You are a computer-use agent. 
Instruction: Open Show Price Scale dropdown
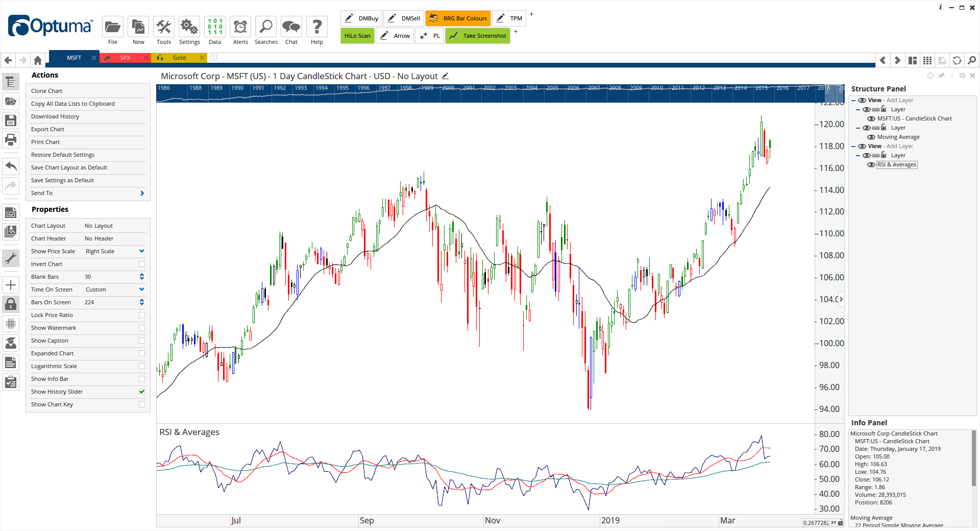pyautogui.click(x=142, y=251)
